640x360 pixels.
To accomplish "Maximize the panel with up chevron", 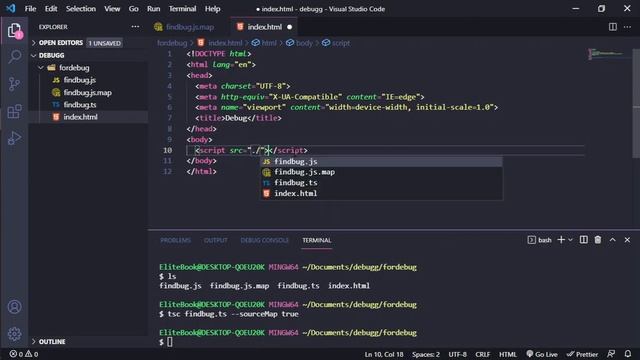I will point(613,240).
